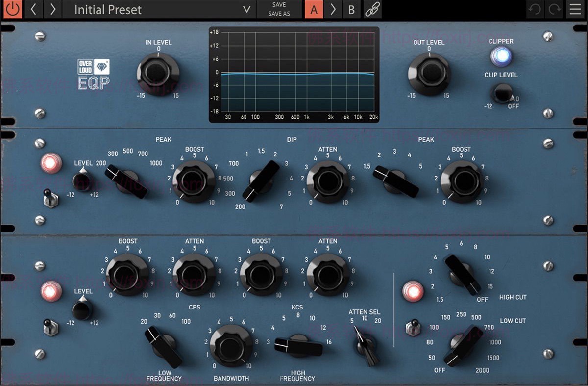Switch to the A preset slot
Image resolution: width=588 pixels, height=386 pixels.
tap(314, 9)
